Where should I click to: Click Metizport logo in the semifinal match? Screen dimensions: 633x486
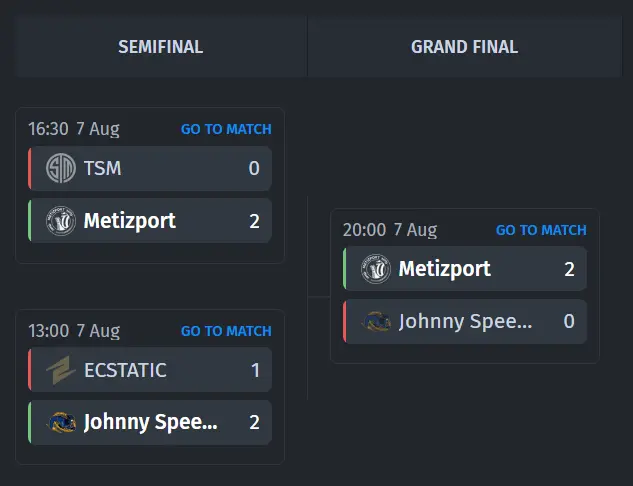click(61, 221)
